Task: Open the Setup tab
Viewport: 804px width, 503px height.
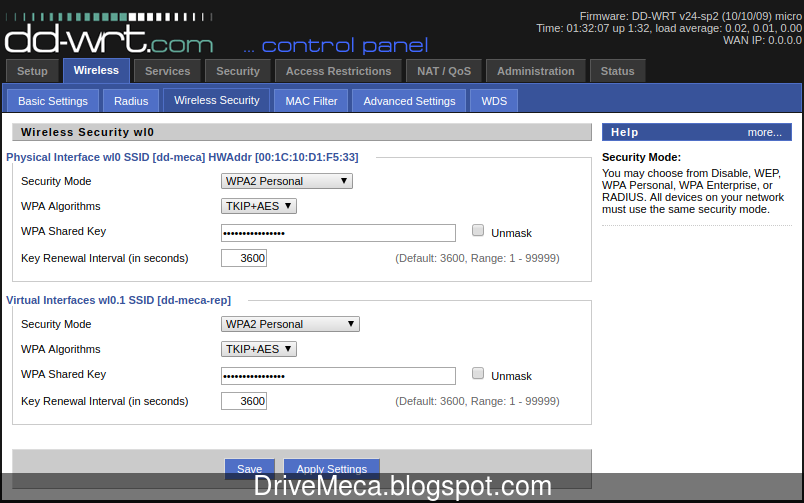Action: pyautogui.click(x=32, y=71)
